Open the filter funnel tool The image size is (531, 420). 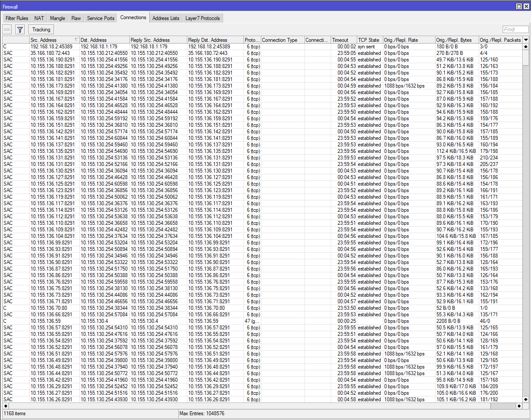coord(20,30)
